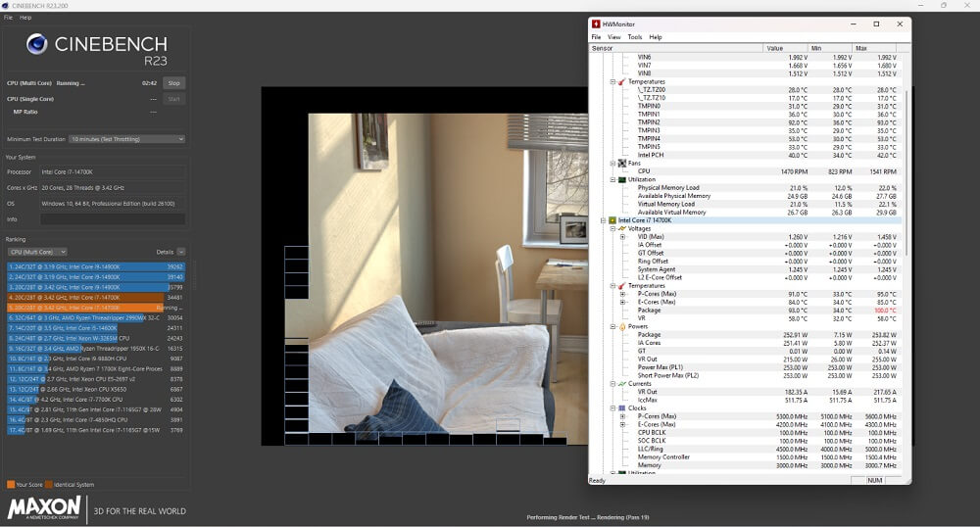Stop the running multi core test
The image size is (980, 527).
point(173,83)
